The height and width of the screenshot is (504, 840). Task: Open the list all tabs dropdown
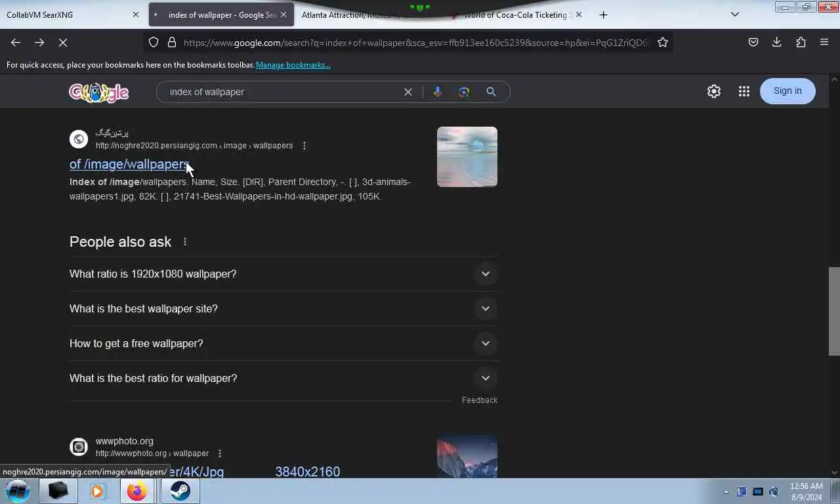[x=735, y=14]
